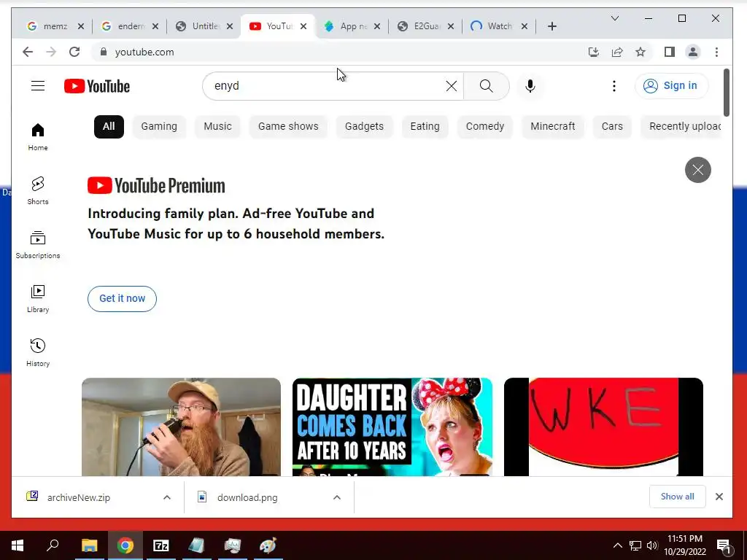Screen dimensions: 747x560
Task: Expand download.png download options
Action: click(x=337, y=497)
